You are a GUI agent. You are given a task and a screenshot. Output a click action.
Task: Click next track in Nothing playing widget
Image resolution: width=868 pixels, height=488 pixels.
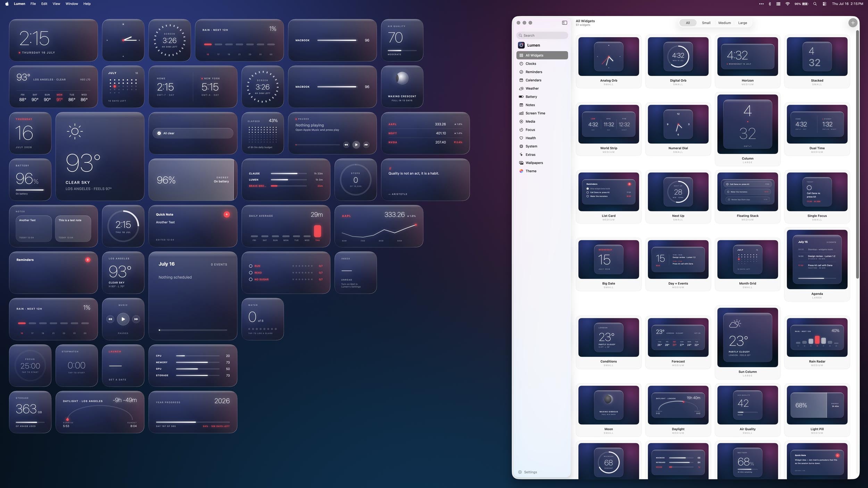[366, 145]
